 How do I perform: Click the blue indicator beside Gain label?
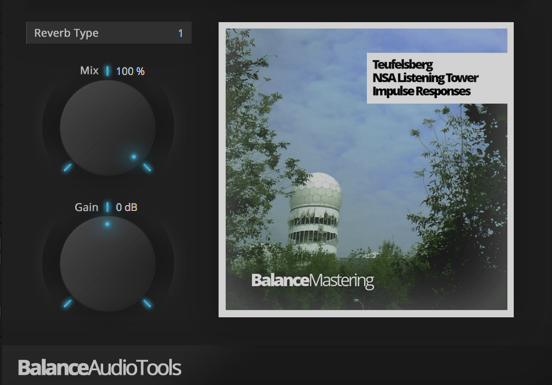coord(107,207)
